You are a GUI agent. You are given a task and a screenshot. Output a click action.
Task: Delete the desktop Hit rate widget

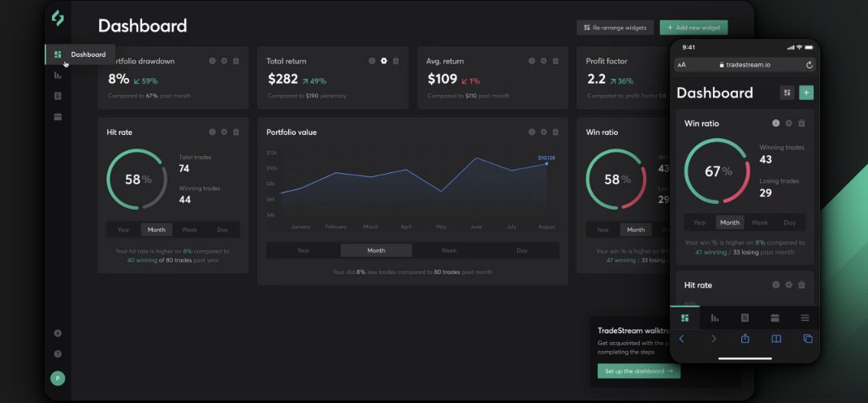[x=235, y=132]
